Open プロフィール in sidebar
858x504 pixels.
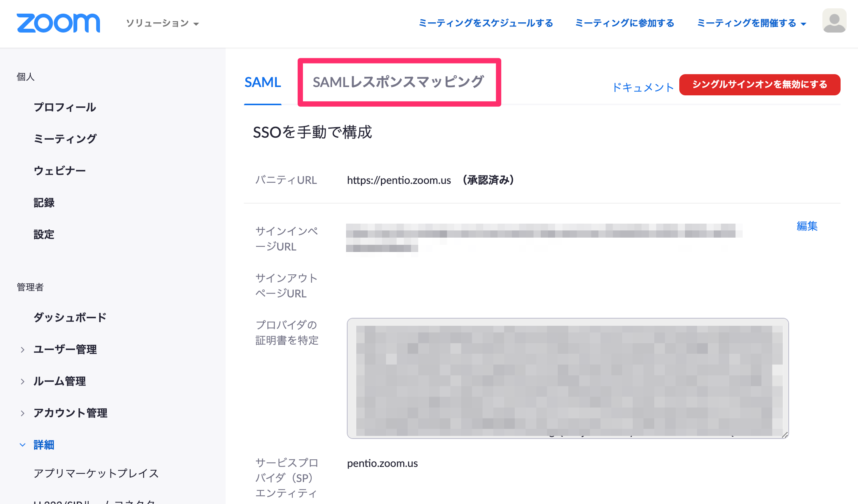click(x=65, y=107)
